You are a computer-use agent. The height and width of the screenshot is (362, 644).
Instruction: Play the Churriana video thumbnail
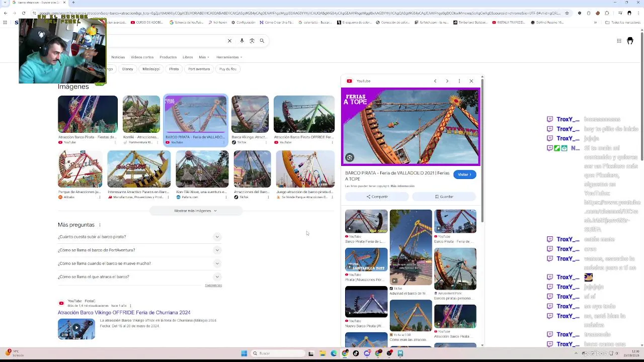[76, 329]
